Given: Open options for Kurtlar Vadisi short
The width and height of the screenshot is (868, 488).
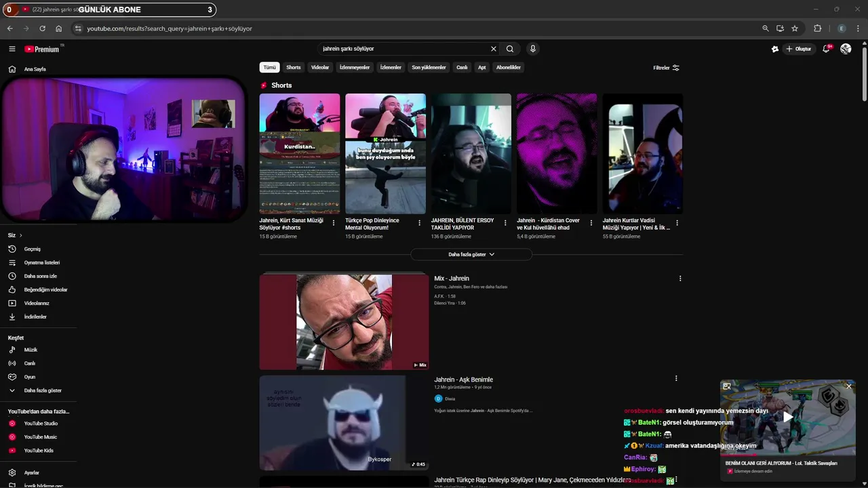Looking at the screenshot, I should point(677,223).
